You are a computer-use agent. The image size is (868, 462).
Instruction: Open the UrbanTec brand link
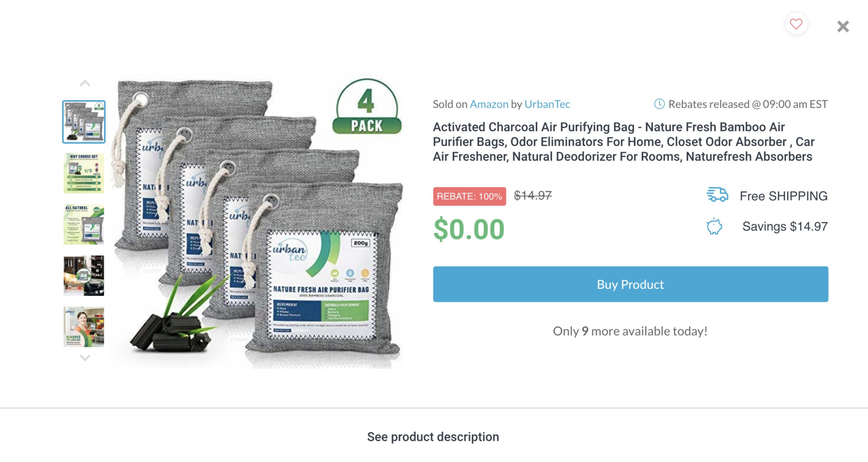pyautogui.click(x=547, y=104)
